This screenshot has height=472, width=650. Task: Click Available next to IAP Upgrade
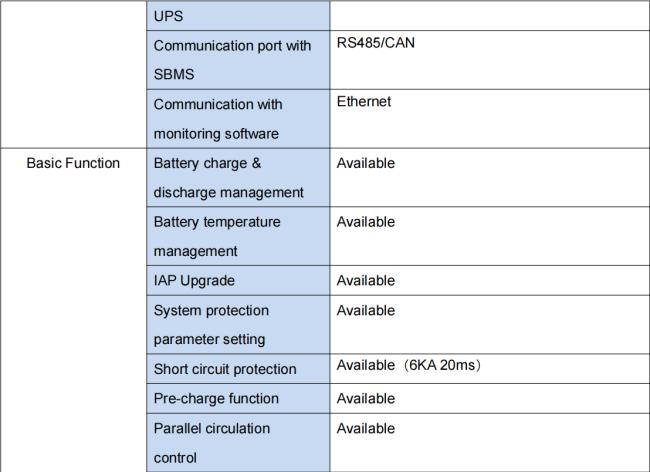click(x=366, y=280)
